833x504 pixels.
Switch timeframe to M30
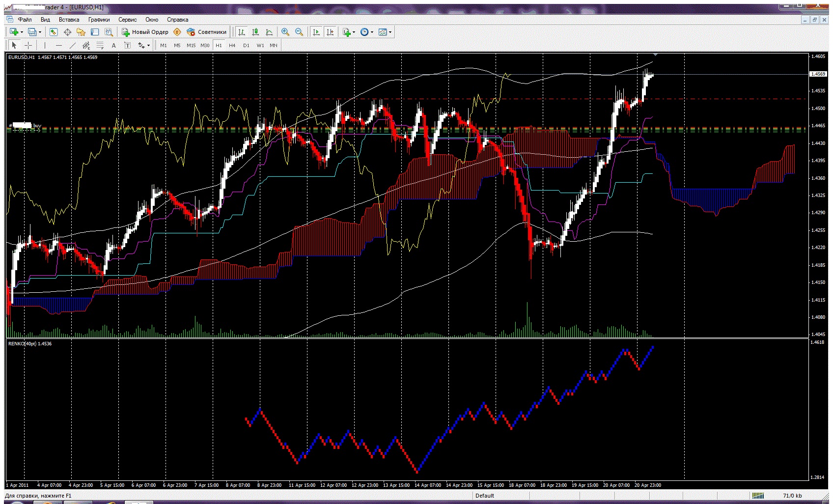pyautogui.click(x=205, y=45)
